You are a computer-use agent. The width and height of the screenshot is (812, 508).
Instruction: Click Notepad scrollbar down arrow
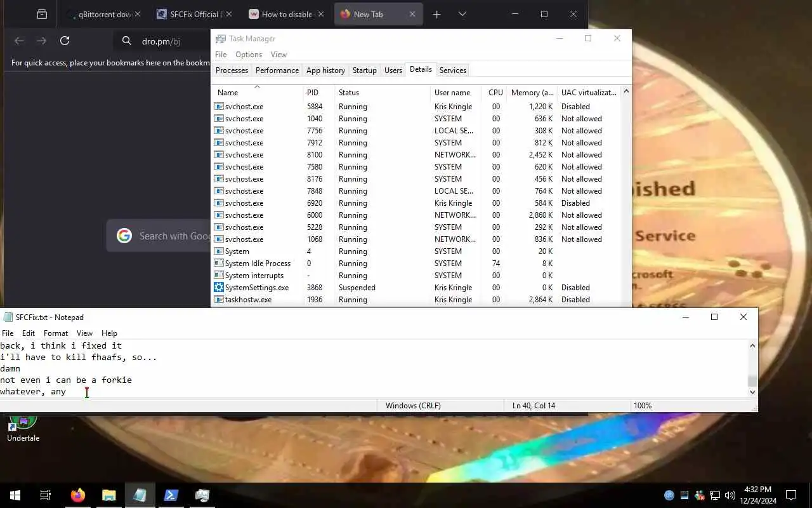click(752, 392)
